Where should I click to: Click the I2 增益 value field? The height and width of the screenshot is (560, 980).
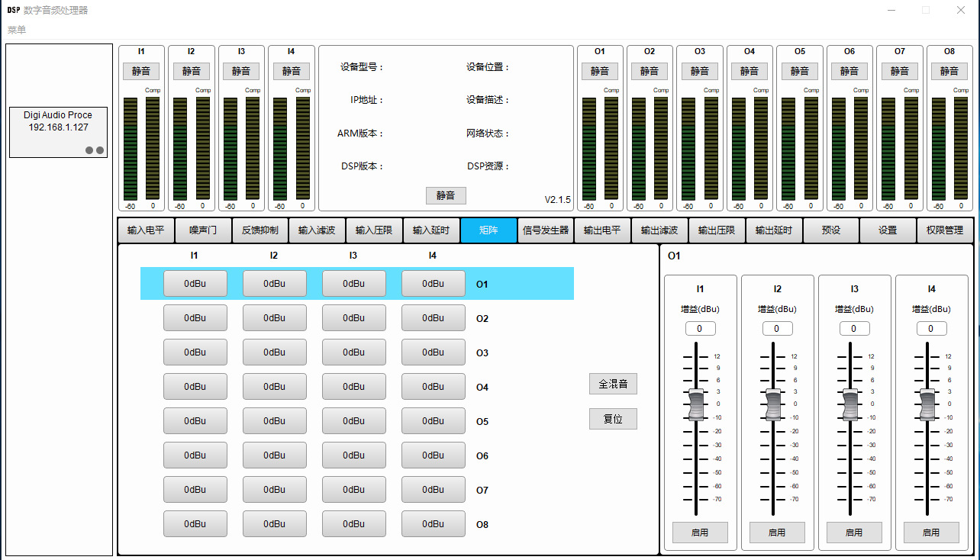(777, 329)
